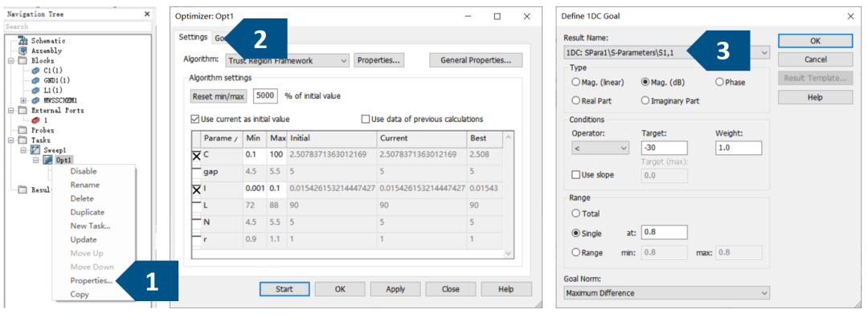868x322 pixels.
Task: Switch to the Settings tab
Action: (x=193, y=38)
